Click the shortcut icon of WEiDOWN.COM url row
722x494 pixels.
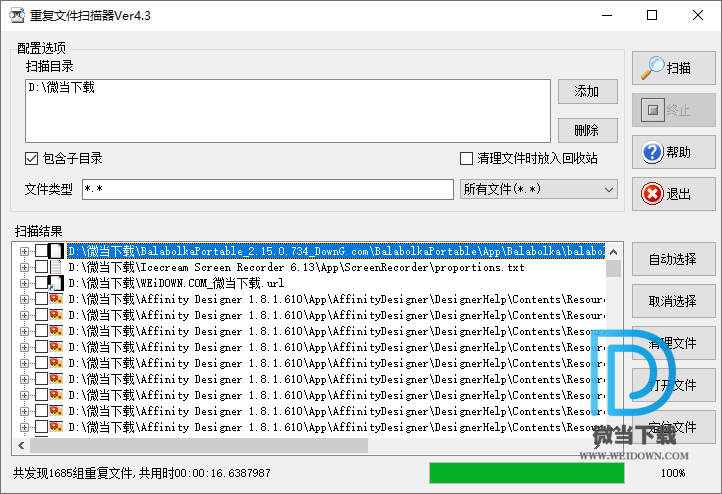click(x=56, y=283)
